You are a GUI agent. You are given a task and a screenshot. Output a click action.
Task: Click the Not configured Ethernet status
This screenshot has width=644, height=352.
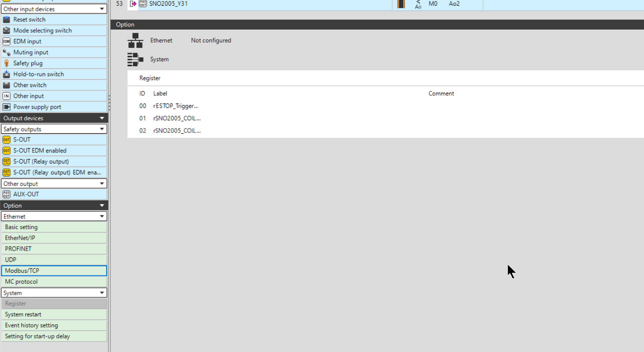[211, 41]
